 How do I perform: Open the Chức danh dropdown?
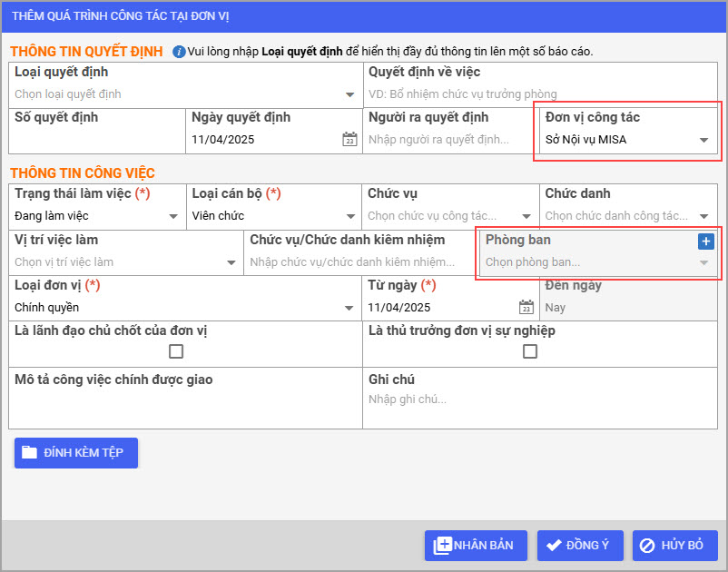click(703, 216)
